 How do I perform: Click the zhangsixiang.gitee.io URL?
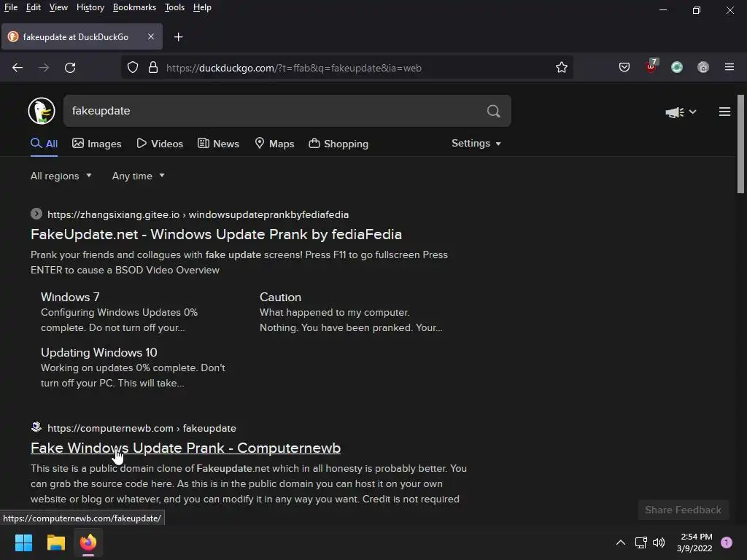tap(198, 215)
